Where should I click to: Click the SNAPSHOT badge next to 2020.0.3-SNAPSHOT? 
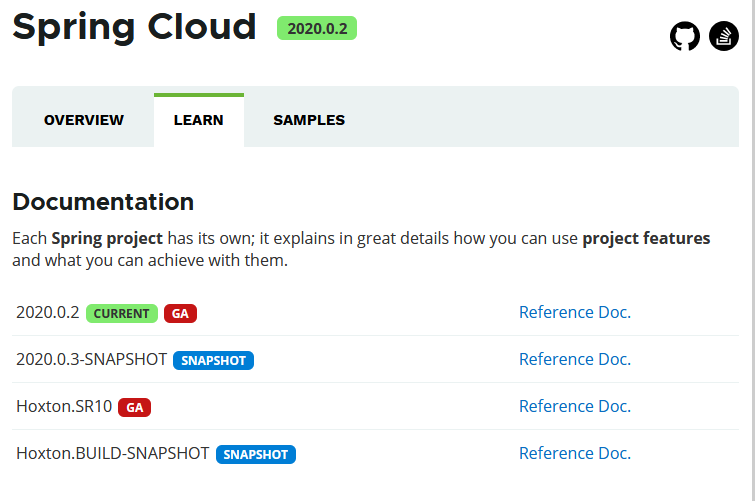coord(213,360)
